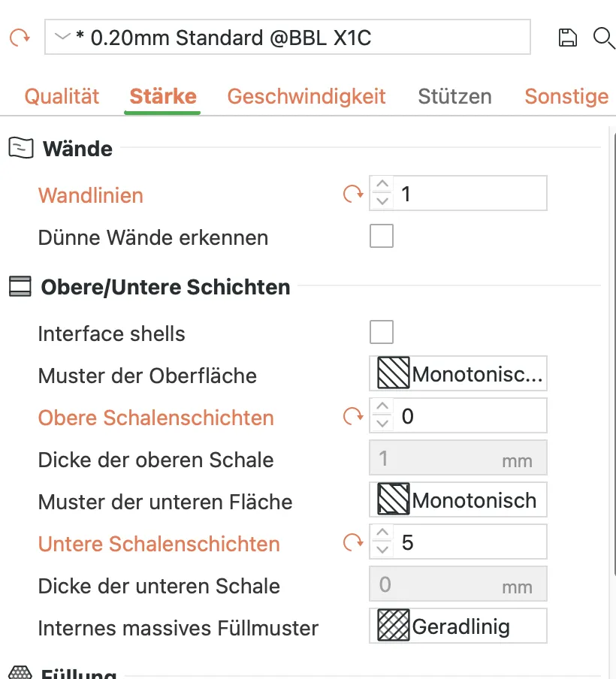Switch to the Qualität tab

[62, 96]
